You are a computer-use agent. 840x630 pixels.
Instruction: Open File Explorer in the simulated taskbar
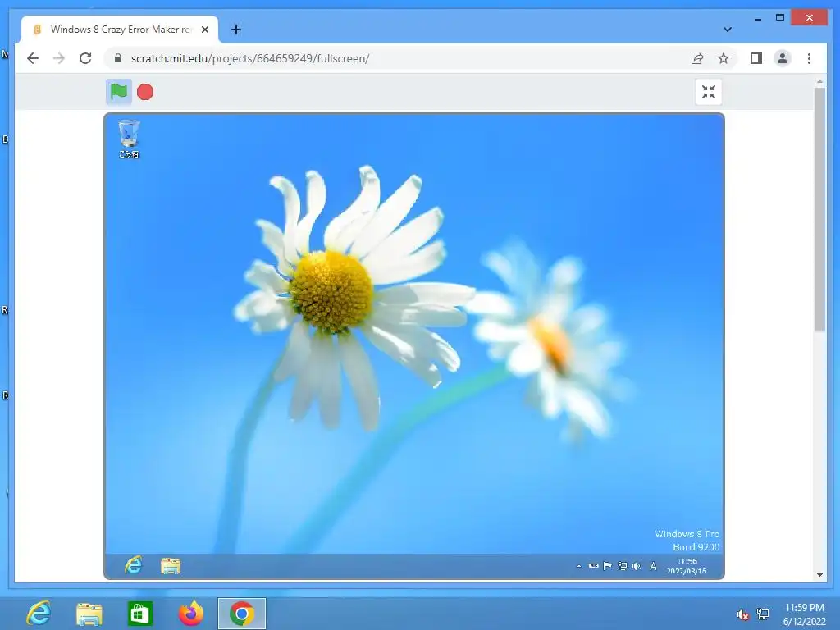coord(171,566)
